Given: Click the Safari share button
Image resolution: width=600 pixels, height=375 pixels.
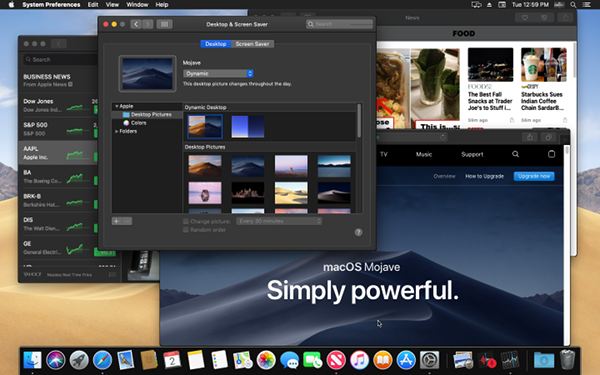Looking at the screenshot, I should click(530, 137).
